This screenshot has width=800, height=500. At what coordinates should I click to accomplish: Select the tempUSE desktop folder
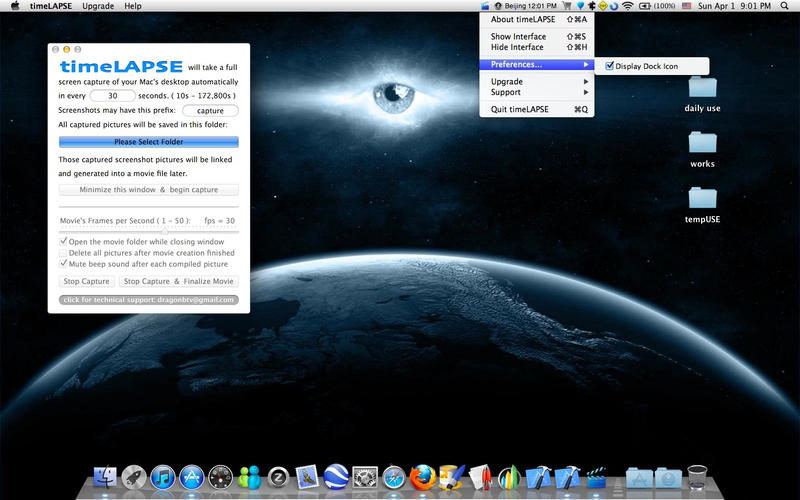click(702, 205)
